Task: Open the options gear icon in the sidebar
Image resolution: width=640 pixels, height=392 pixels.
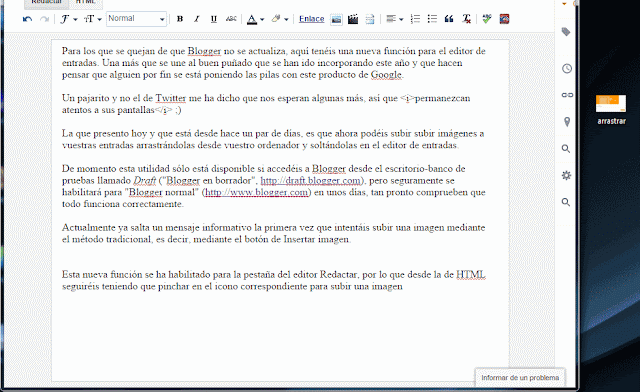Action: point(566,176)
